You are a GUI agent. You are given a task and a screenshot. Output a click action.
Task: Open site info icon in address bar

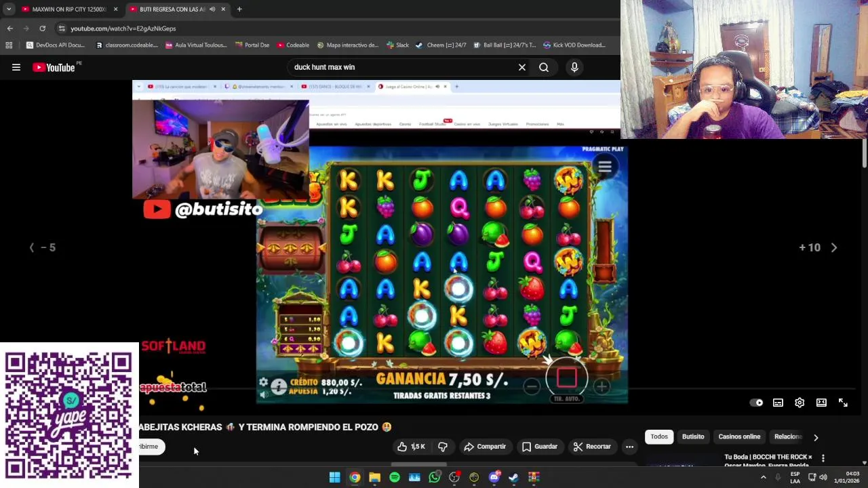(x=62, y=28)
